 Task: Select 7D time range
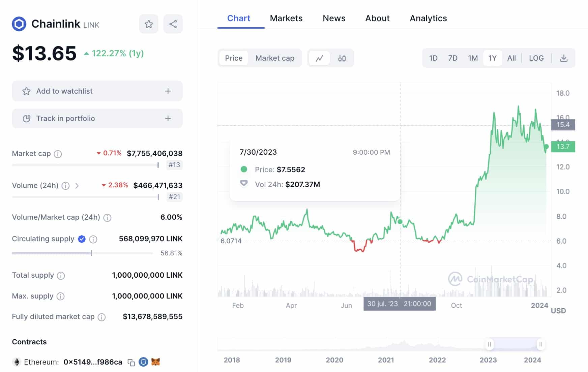pyautogui.click(x=452, y=58)
